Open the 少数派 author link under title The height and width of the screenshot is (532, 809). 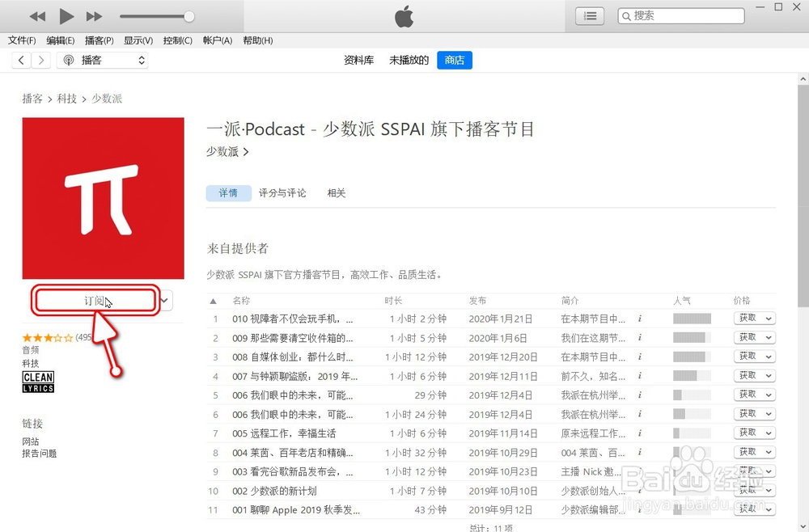tap(227, 151)
